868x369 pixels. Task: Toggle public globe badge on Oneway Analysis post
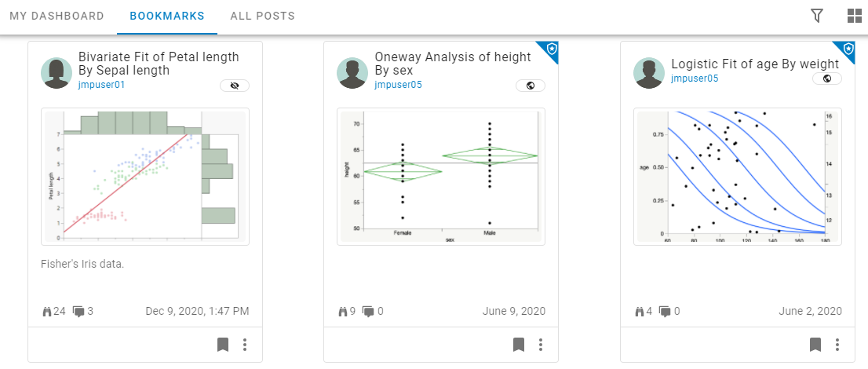[x=531, y=85]
